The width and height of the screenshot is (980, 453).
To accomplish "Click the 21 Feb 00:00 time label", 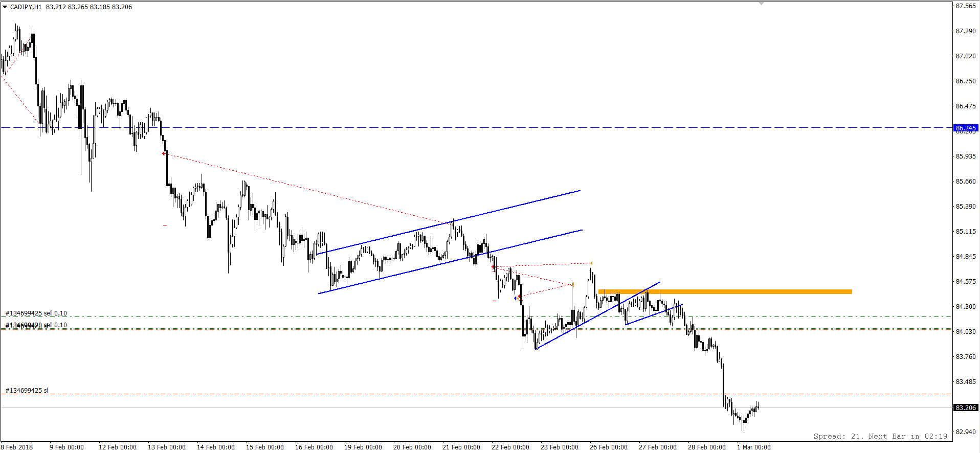I will click(461, 447).
